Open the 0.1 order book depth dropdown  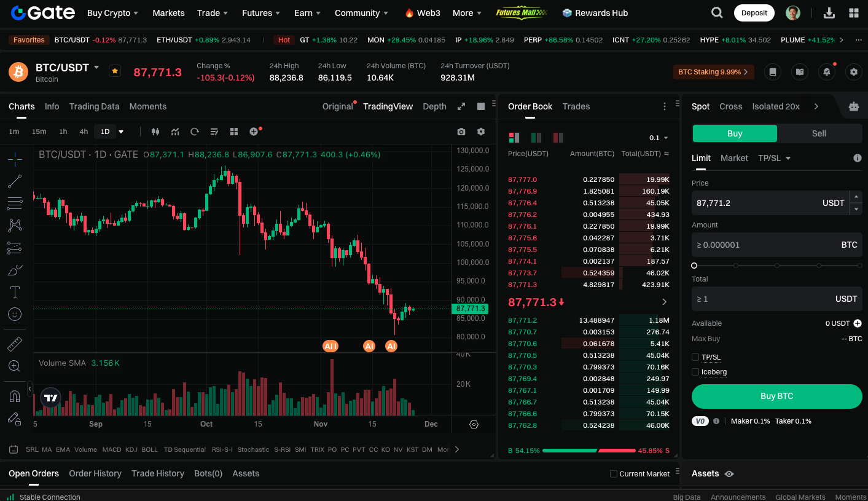coord(659,138)
